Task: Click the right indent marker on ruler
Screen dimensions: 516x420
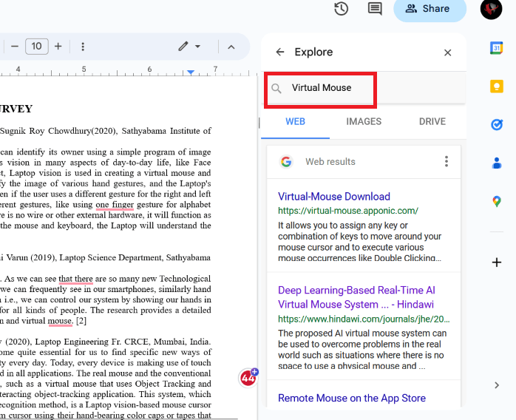Action: coord(191,72)
